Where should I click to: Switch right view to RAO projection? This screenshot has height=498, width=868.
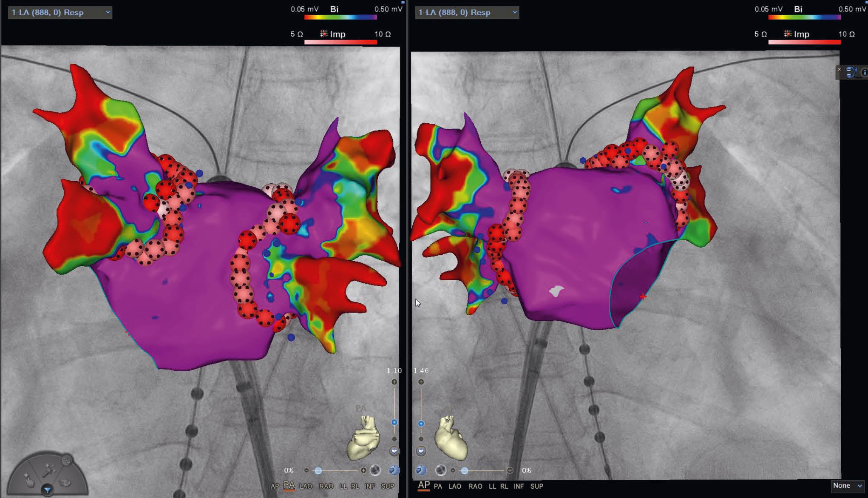tap(475, 486)
